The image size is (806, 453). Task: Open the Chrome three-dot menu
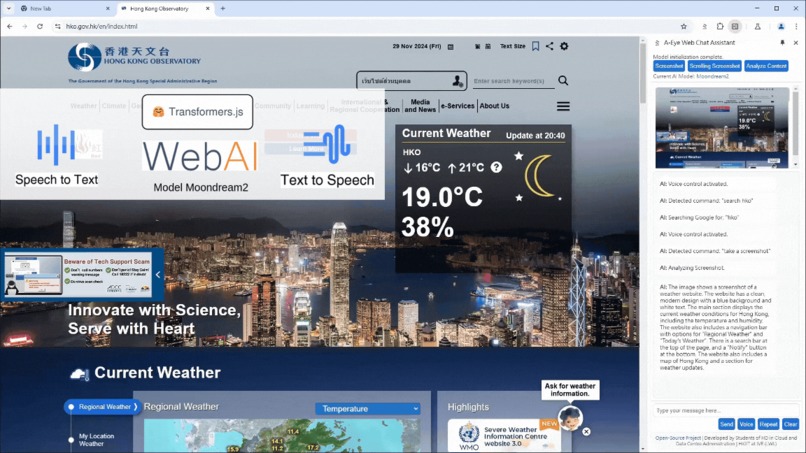pos(797,26)
